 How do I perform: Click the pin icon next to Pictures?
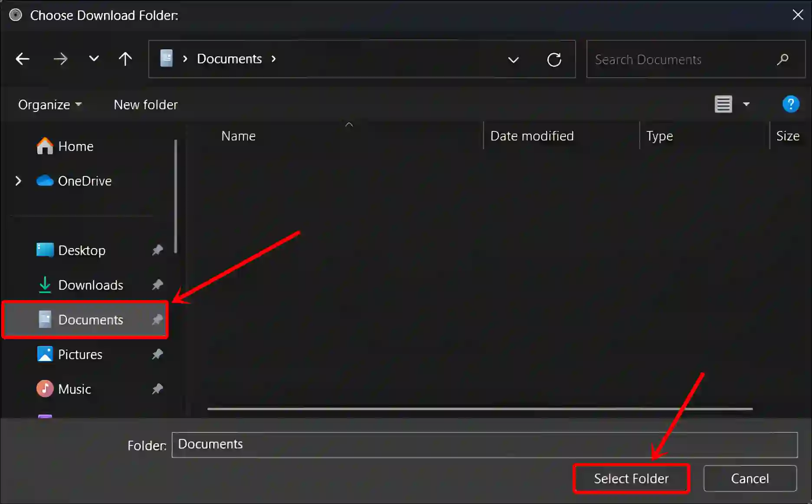coord(157,354)
